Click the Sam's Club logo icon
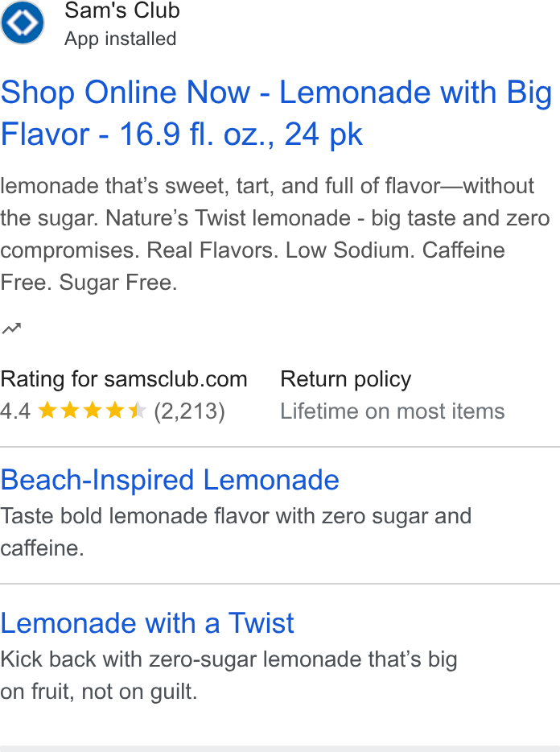This screenshot has height=752, width=560. 22,23
